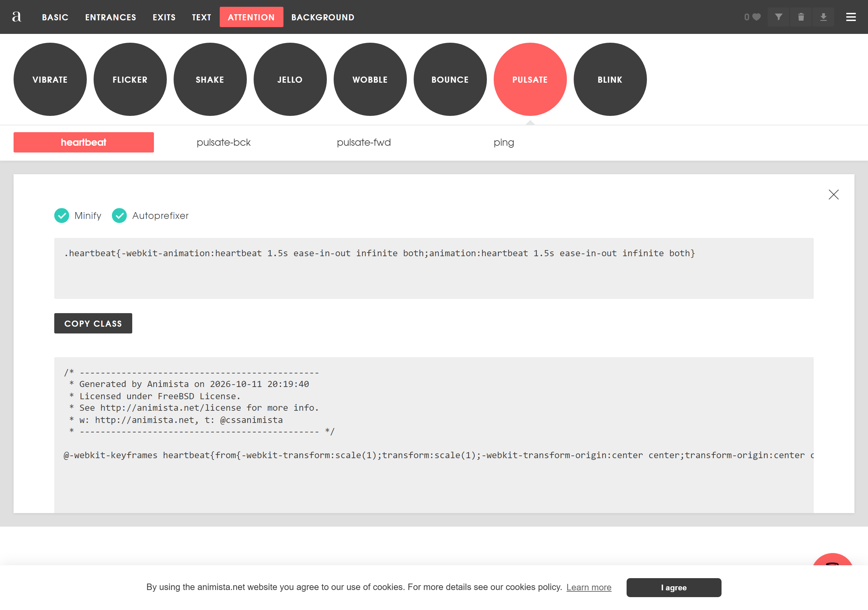Select the Flicker animation circle

pos(130,79)
